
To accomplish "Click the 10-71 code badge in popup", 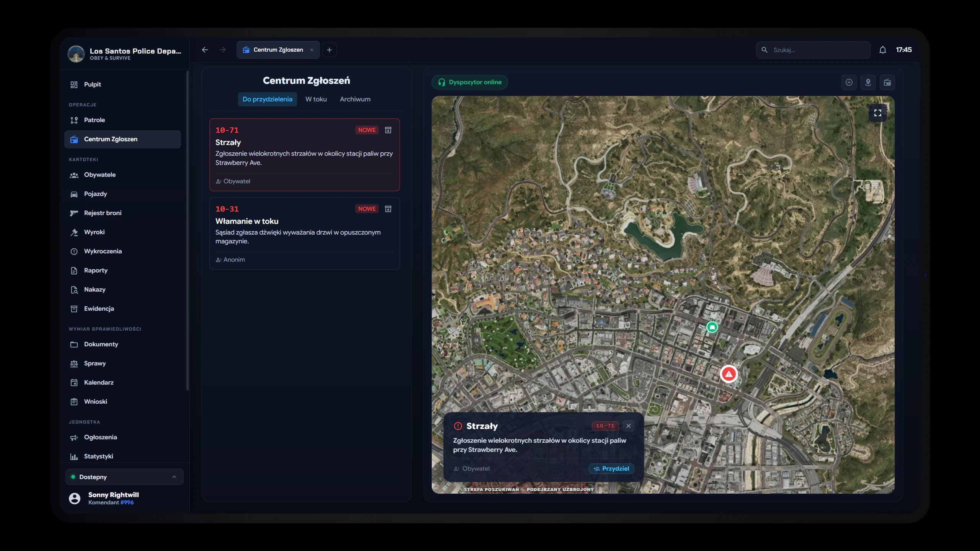I will pyautogui.click(x=605, y=426).
